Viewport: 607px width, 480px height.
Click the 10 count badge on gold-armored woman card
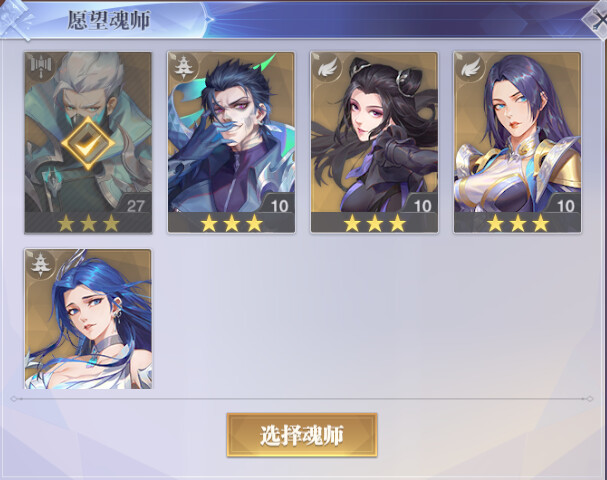pos(565,206)
